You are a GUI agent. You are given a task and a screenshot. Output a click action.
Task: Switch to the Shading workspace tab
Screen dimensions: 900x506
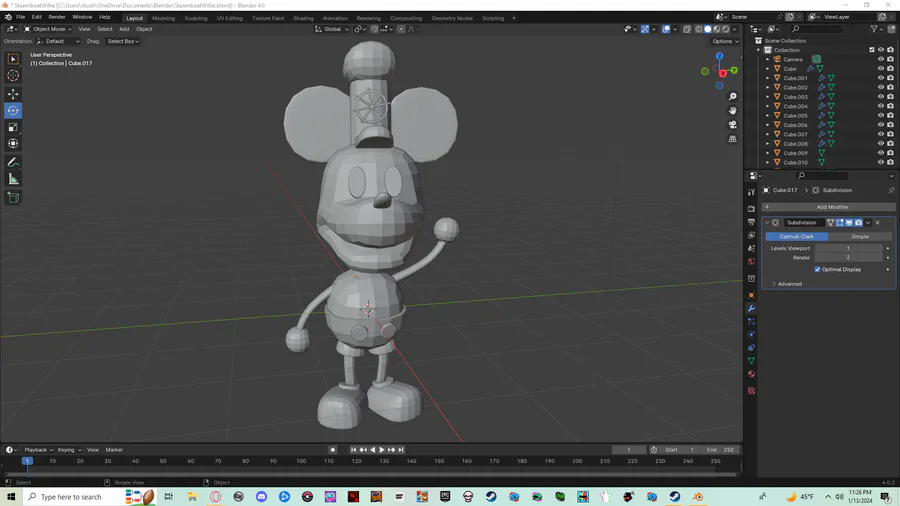pos(303,18)
